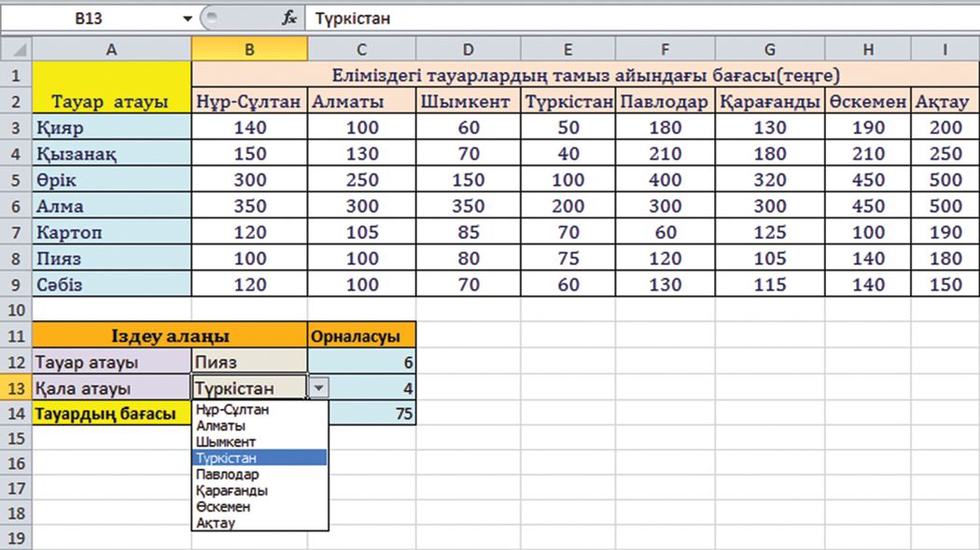Click the Insert Function fx icon
Viewport: 980px width, 550px height.
(288, 18)
